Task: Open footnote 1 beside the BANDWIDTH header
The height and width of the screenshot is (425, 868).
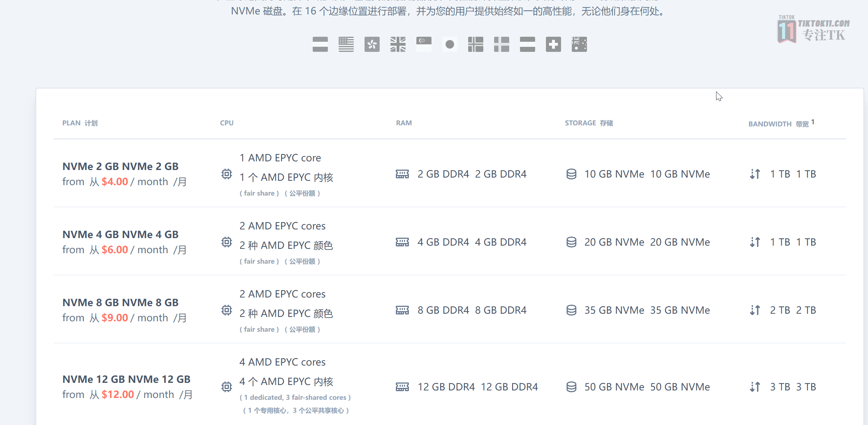Action: click(x=813, y=122)
